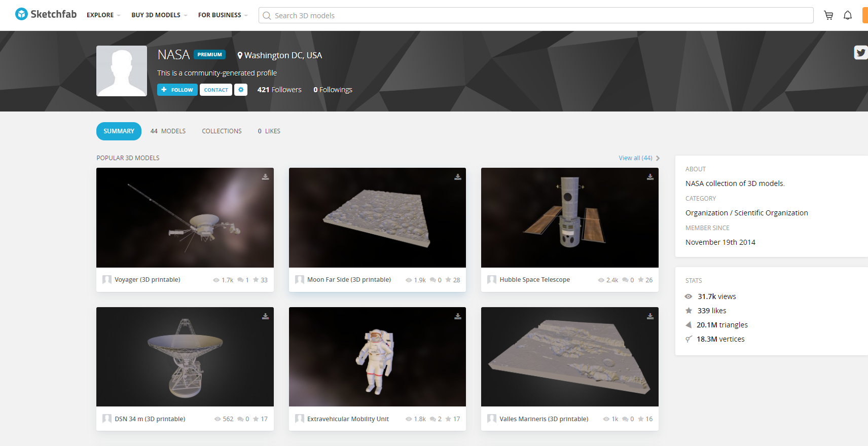Open the Moon Far Side model thumbnail

pyautogui.click(x=377, y=217)
